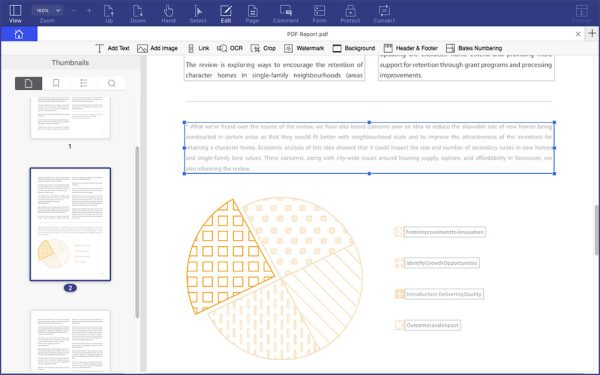Change the page Background
Viewport: 600px width, 375px height.
354,48
